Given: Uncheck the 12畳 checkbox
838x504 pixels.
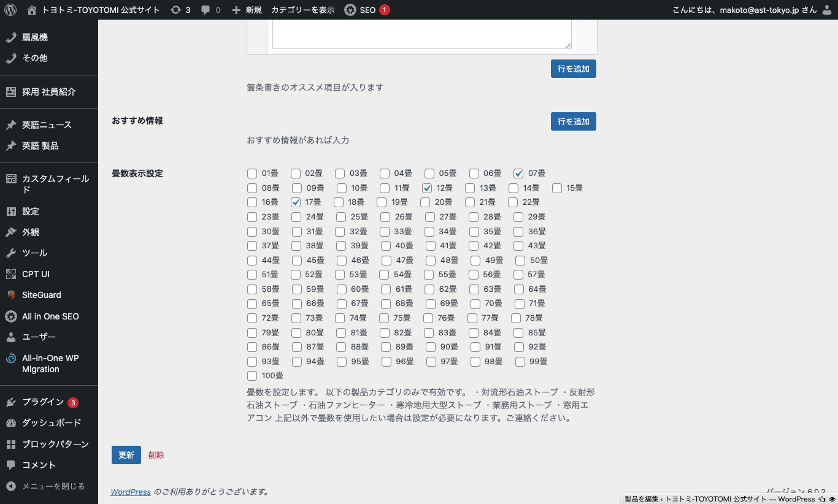Looking at the screenshot, I should tap(427, 188).
